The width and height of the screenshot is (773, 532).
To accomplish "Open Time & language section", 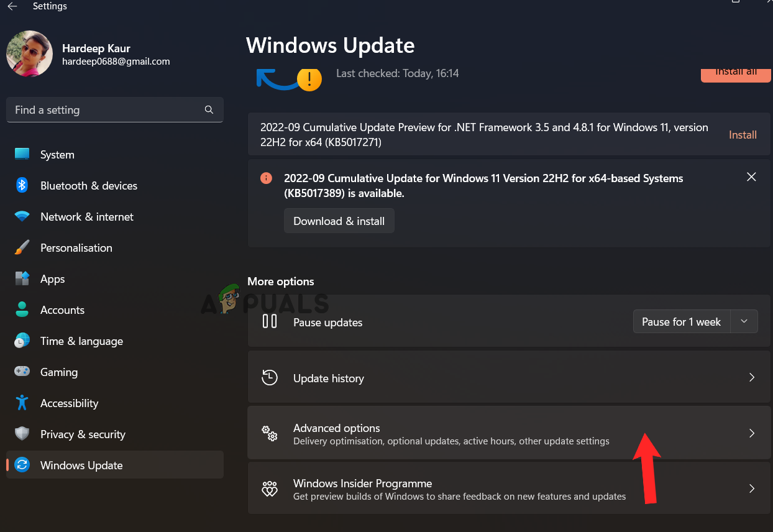I will pyautogui.click(x=81, y=341).
